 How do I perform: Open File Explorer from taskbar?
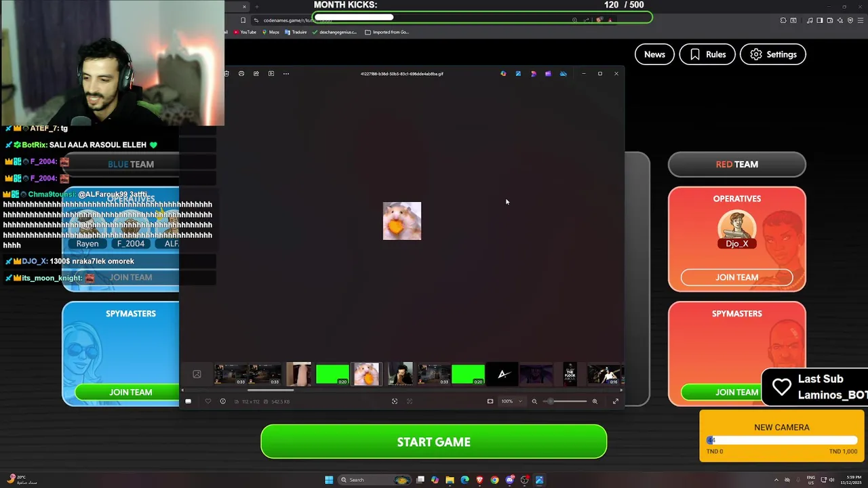tap(450, 480)
